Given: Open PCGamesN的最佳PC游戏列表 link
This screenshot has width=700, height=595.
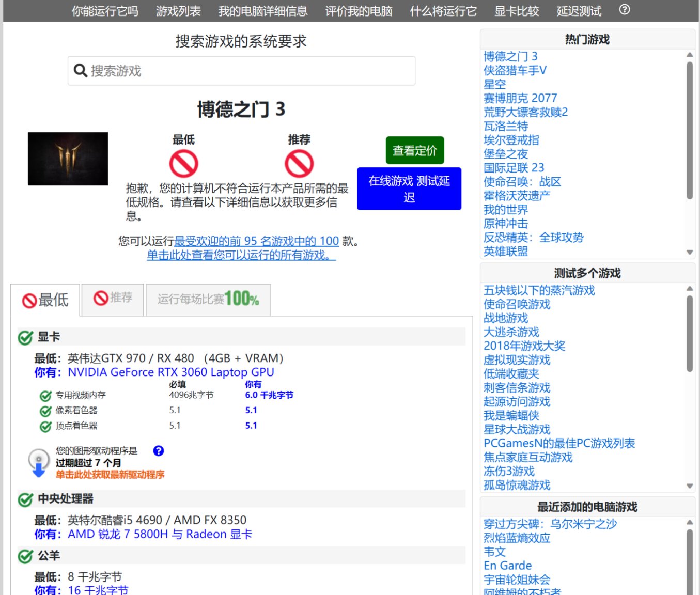Looking at the screenshot, I should [559, 443].
